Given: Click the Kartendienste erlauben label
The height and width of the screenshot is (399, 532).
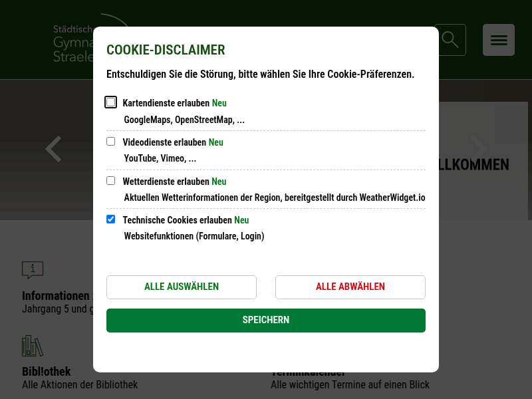Looking at the screenshot, I should coord(166,103).
